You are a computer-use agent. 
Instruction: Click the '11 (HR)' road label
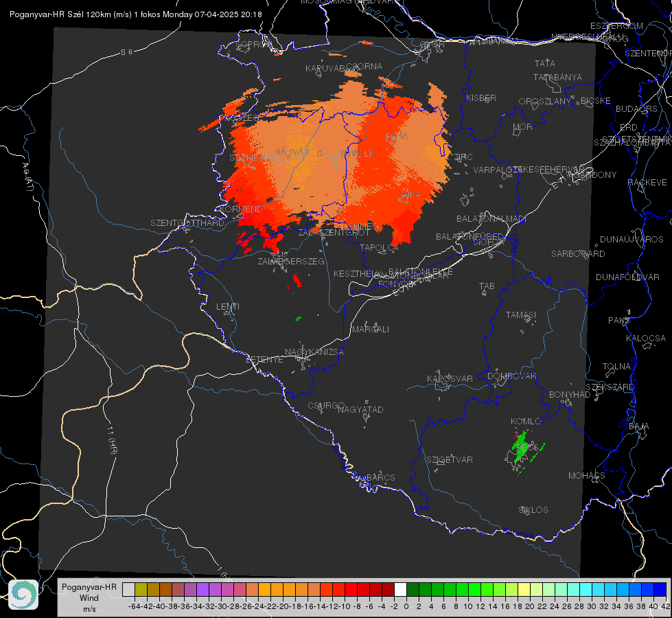[111, 440]
